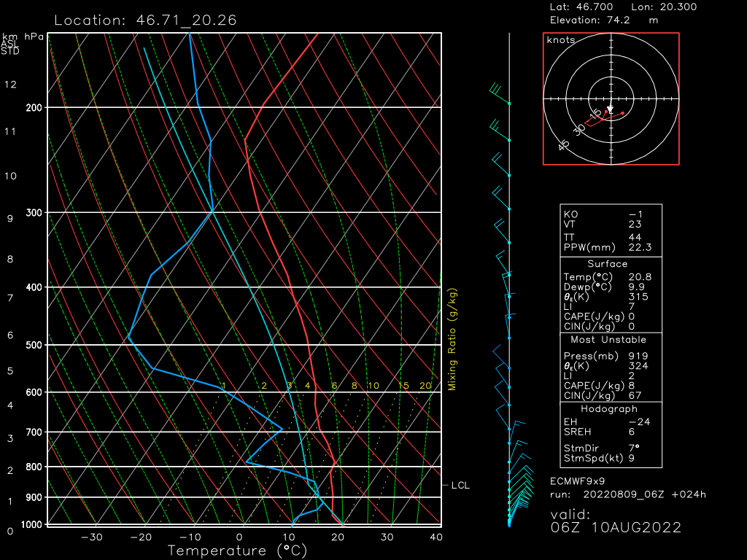This screenshot has width=747, height=560.
Task: Click the valid time 06Z 10AUG2022
Action: coord(616,527)
